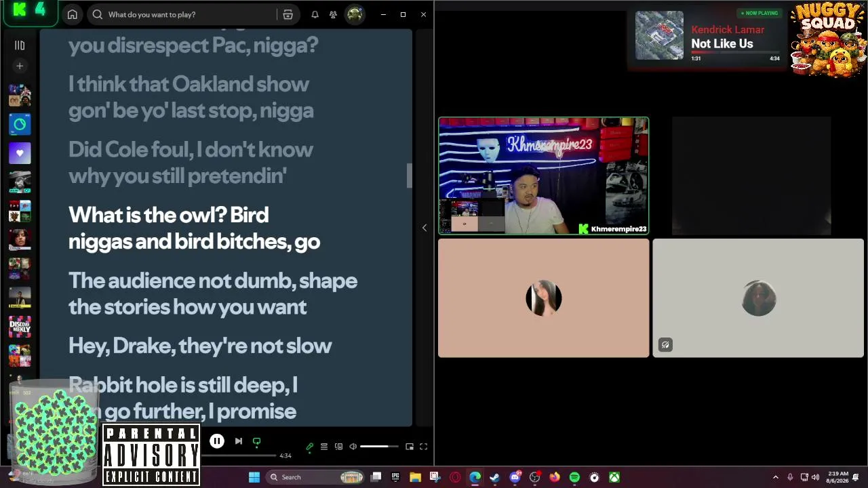This screenshot has height=488, width=868.
Task: Show hidden system tray icons
Action: [776, 477]
